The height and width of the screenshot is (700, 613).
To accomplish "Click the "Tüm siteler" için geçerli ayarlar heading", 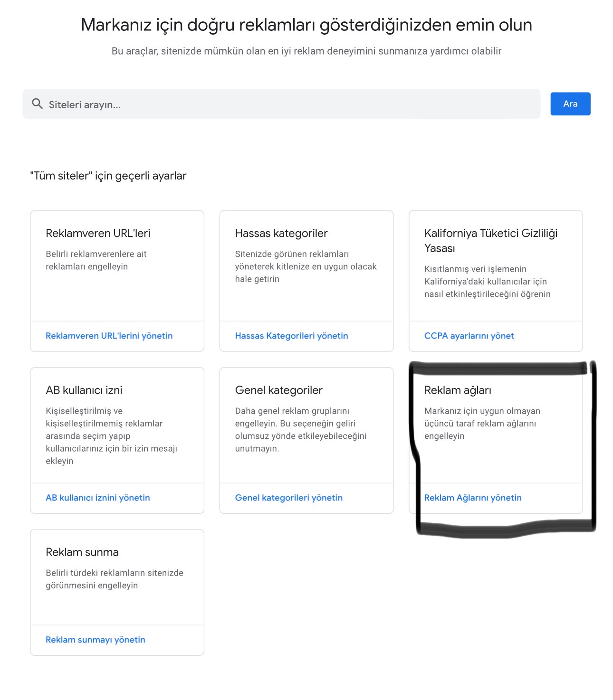I will [x=108, y=176].
